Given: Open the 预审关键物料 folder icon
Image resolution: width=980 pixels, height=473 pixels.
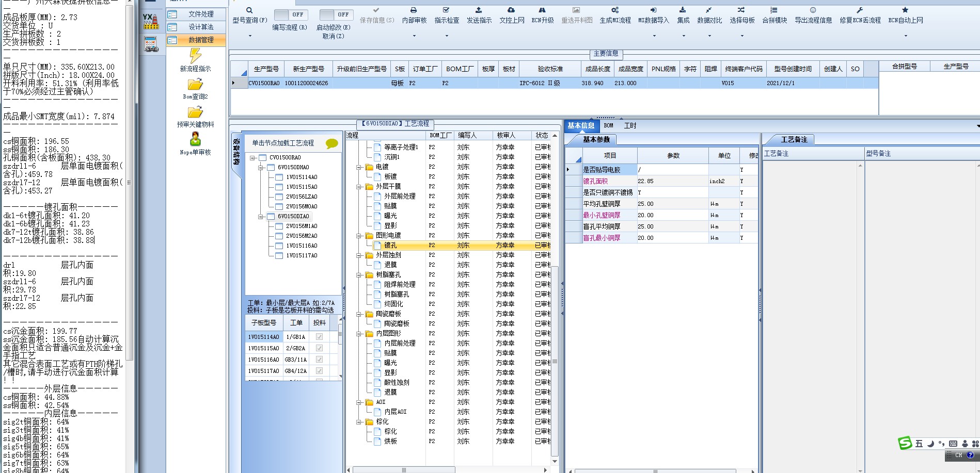Looking at the screenshot, I should point(195,112).
